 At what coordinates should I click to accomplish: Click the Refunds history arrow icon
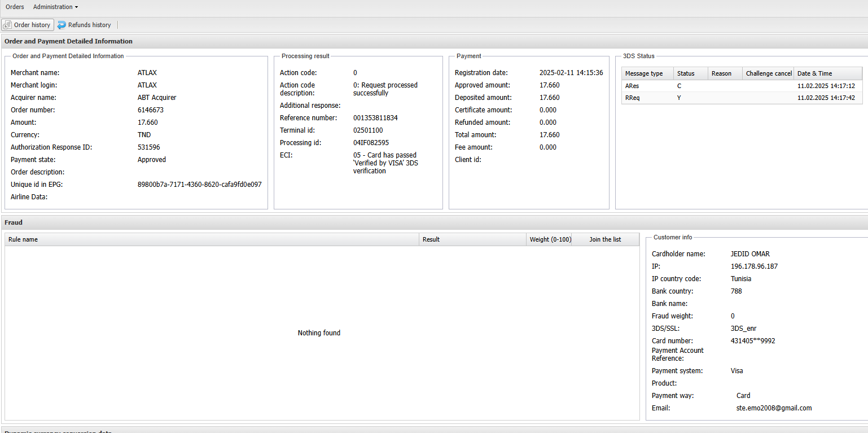(x=62, y=25)
